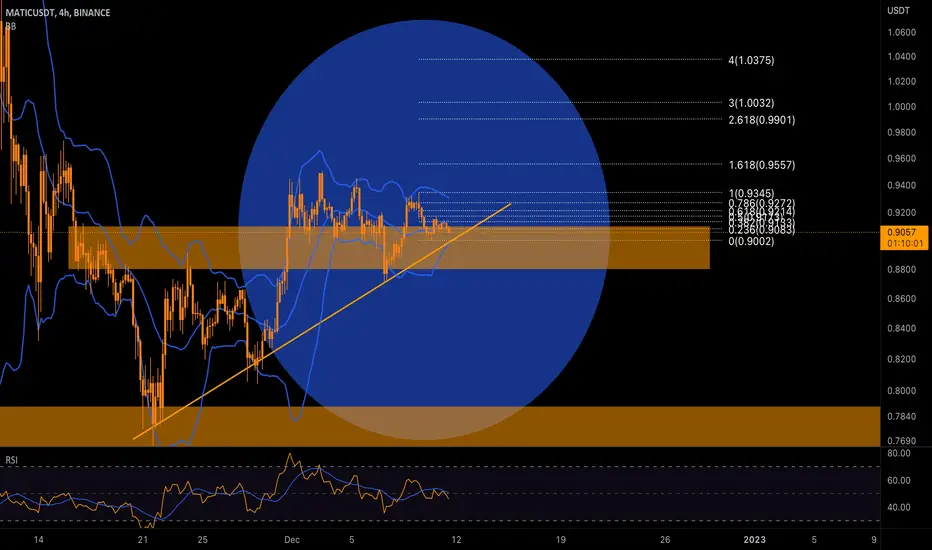Click the 26 date label on the time axis
Viewport: 932px width, 550px height.
pos(665,540)
